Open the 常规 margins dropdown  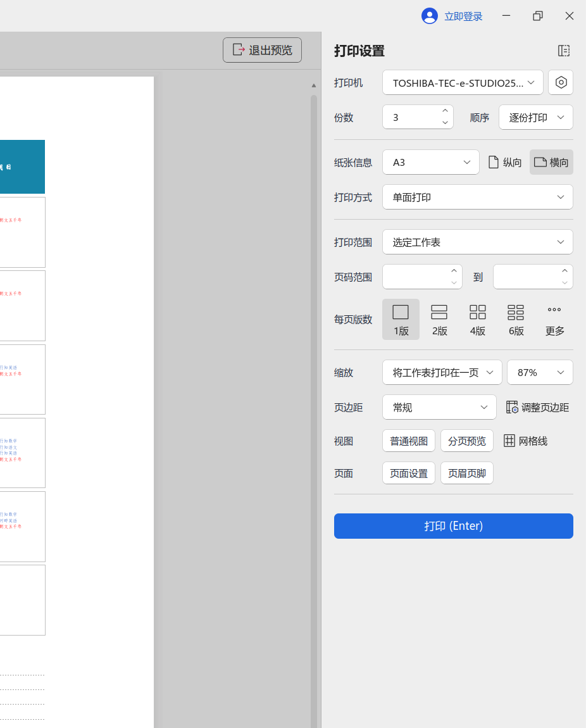point(439,407)
